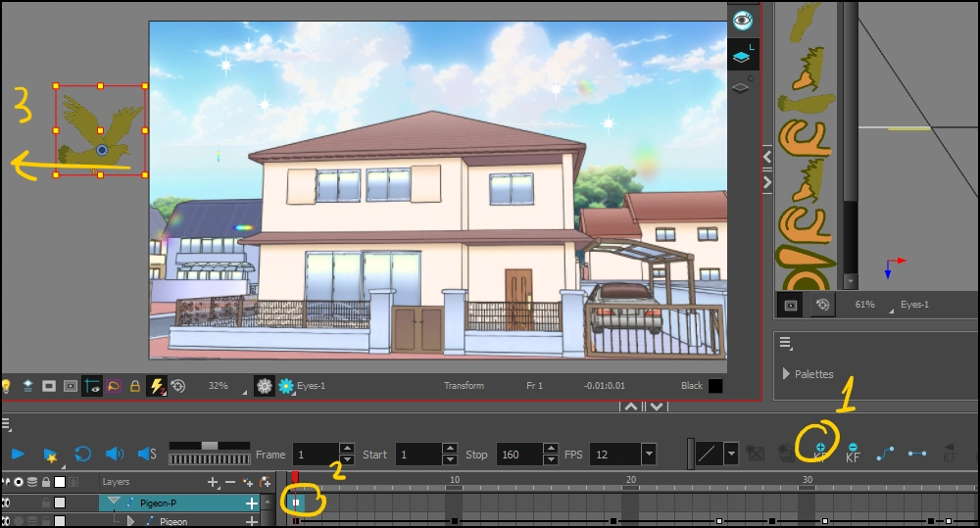Set Stop-Motion Keyframe straight line icon
The height and width of the screenshot is (528, 980).
(917, 454)
